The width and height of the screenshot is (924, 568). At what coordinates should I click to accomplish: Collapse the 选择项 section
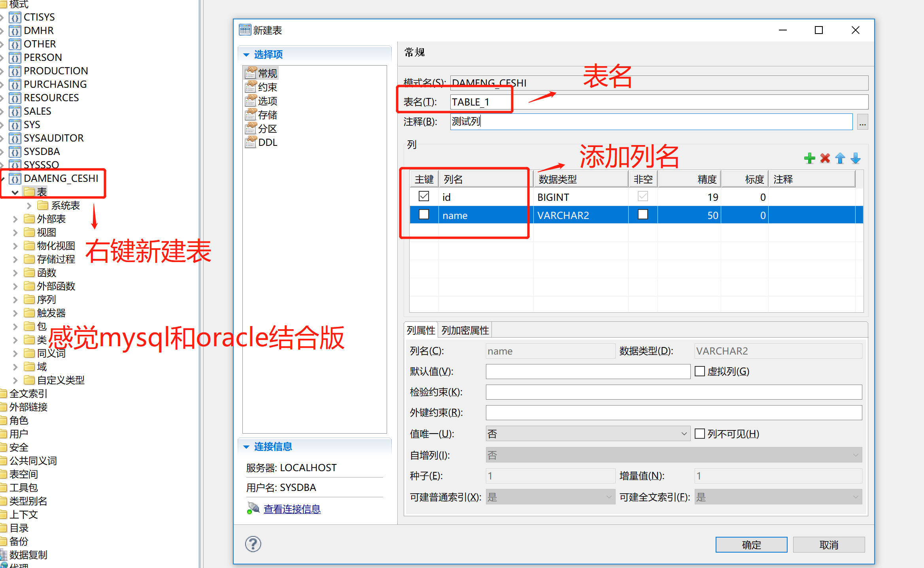pyautogui.click(x=246, y=55)
